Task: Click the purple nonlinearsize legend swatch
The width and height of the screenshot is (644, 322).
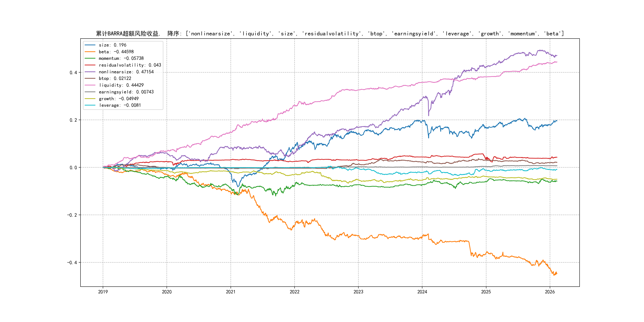Action: [x=90, y=72]
